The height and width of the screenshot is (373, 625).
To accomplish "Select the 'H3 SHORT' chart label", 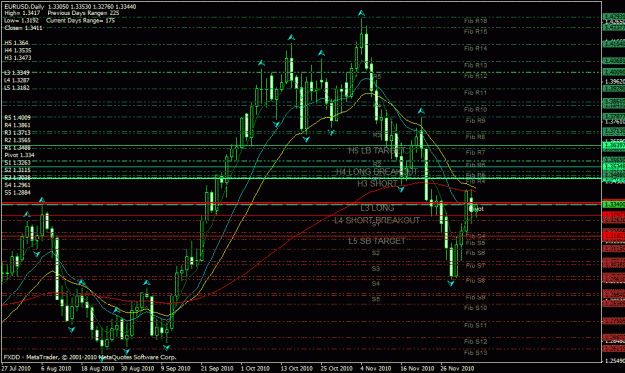I will pyautogui.click(x=377, y=184).
